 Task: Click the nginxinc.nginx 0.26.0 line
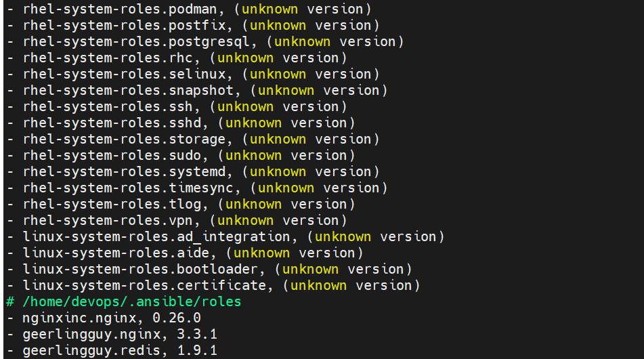[x=104, y=318]
